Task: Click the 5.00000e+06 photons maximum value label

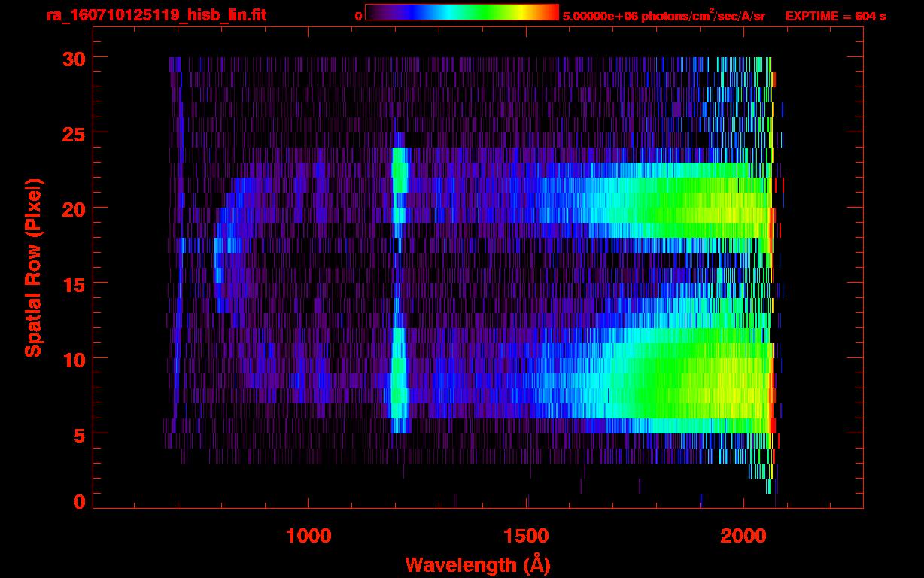Action: (x=664, y=16)
